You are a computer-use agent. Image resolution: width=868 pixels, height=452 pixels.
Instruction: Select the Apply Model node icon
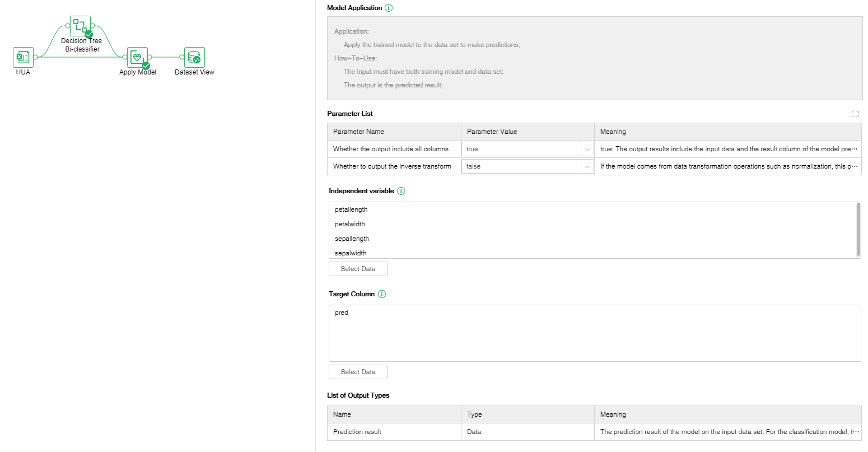tap(137, 57)
